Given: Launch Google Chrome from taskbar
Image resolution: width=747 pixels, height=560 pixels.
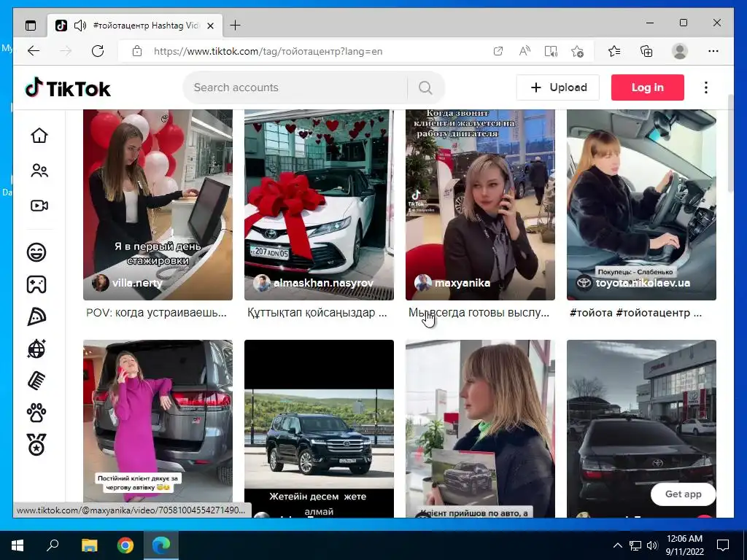Looking at the screenshot, I should [125, 545].
